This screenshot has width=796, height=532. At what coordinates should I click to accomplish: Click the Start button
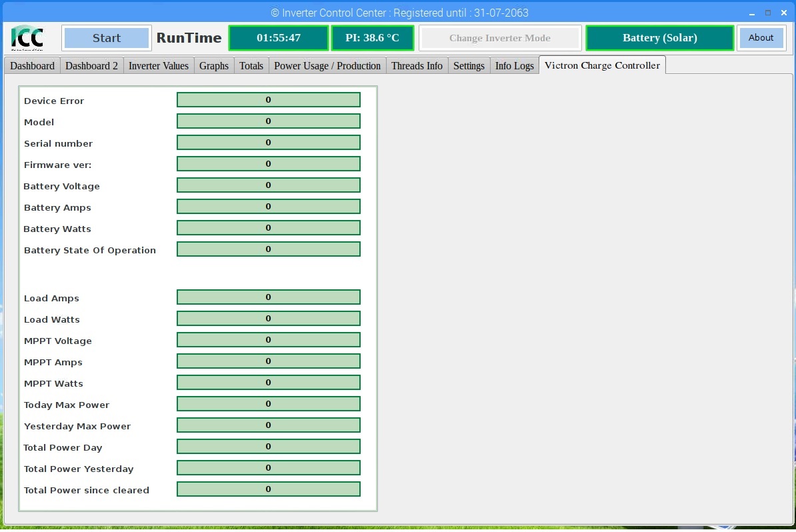tap(107, 38)
